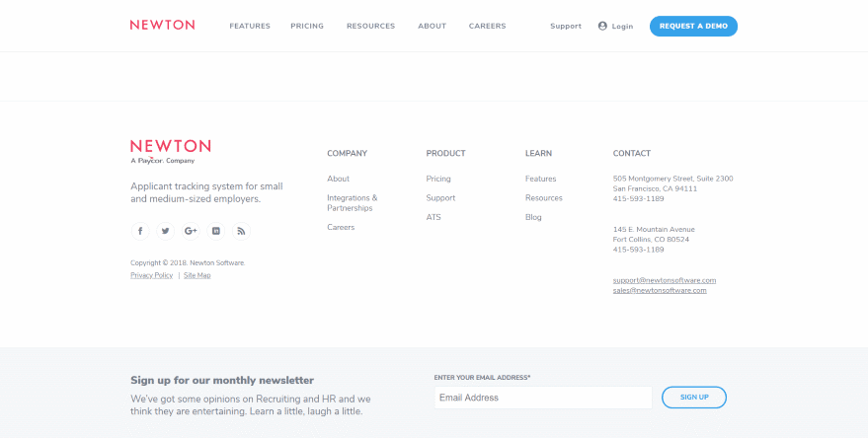Open the Support link under Product
Screen dimensions: 868x438
tap(440, 198)
